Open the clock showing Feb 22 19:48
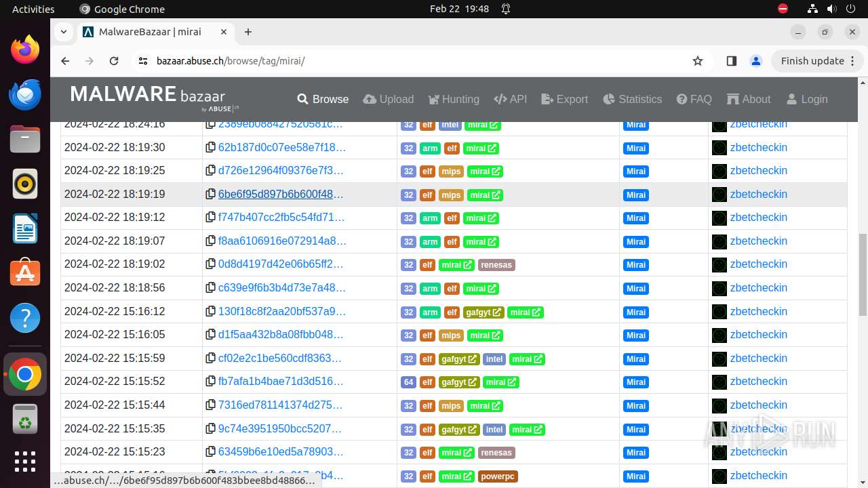 coord(459,9)
